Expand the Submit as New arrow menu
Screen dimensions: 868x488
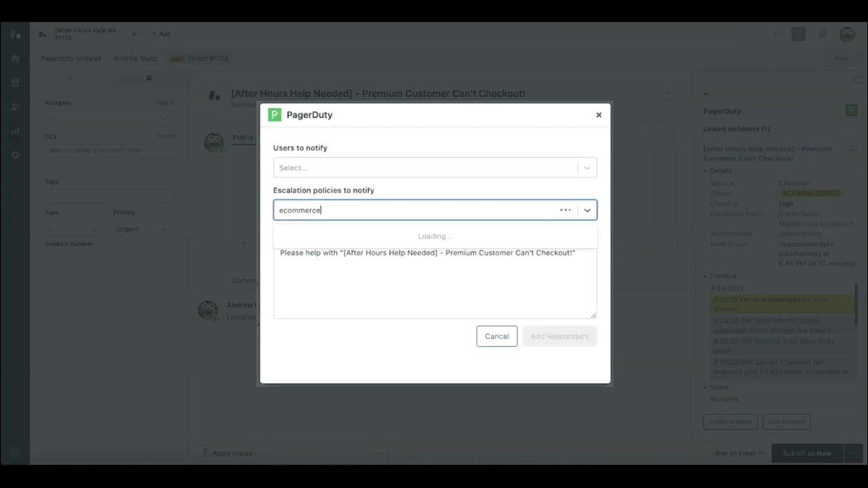[x=852, y=453]
